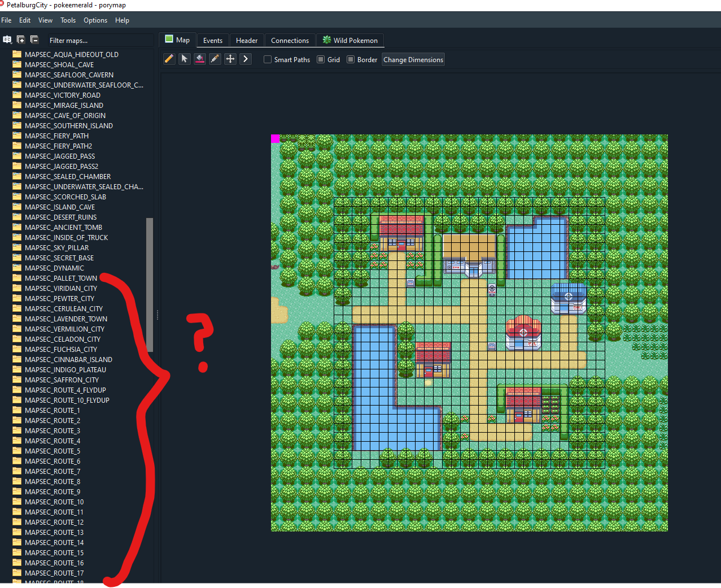
Task: Switch to the Wild Pokemon tab
Action: 350,41
